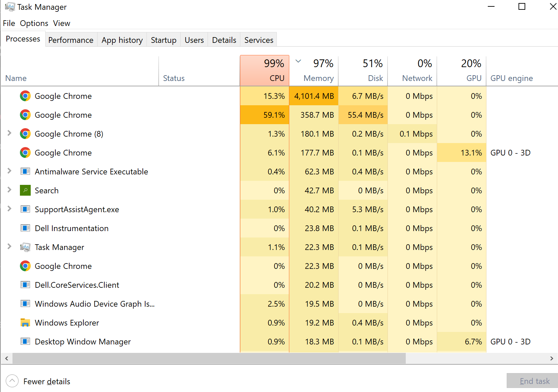
Task: Expand the Google Chrome (8) group
Action: (x=9, y=133)
